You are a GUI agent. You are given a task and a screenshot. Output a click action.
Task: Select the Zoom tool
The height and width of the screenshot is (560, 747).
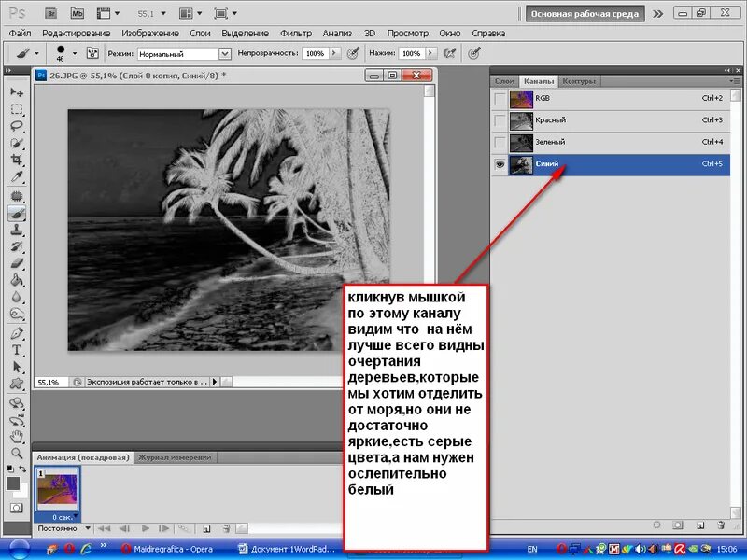tap(17, 453)
